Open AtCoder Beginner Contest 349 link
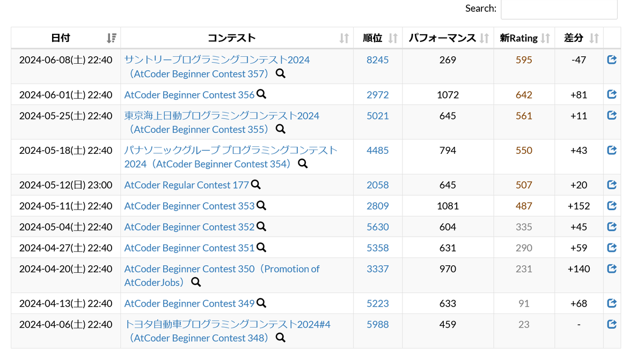Image resolution: width=644 pixels, height=364 pixels. pyautogui.click(x=189, y=303)
